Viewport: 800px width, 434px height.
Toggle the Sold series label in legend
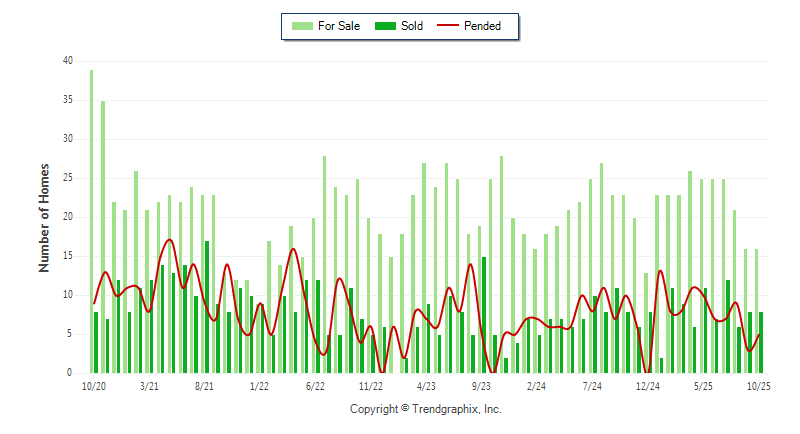[x=412, y=26]
